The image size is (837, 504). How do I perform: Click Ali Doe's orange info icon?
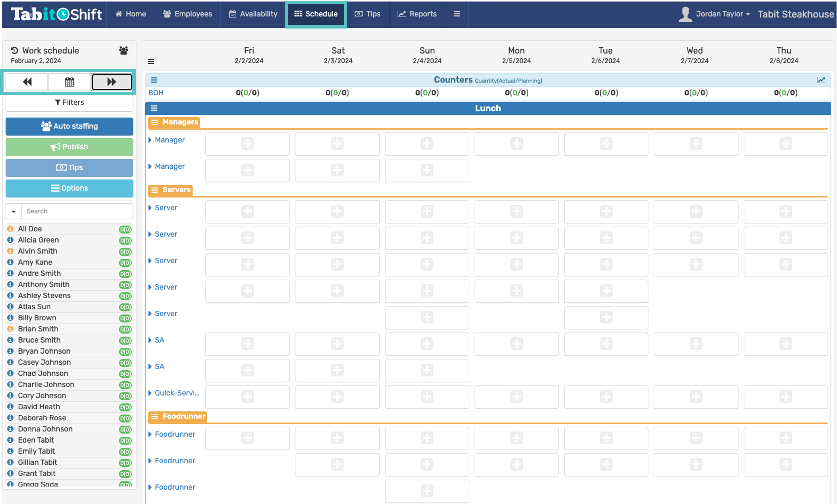tap(11, 229)
